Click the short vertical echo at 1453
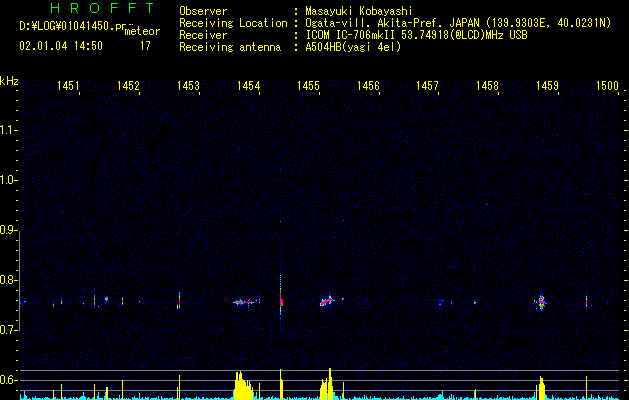Screen dimensions: 629x400 [x=179, y=301]
